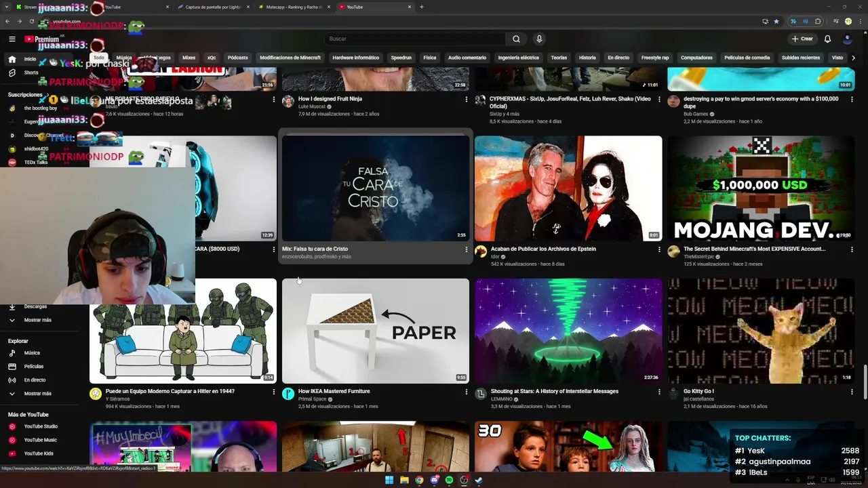Open YouTube Studio in sidebar
Screen dimensions: 868x488
click(x=41, y=426)
